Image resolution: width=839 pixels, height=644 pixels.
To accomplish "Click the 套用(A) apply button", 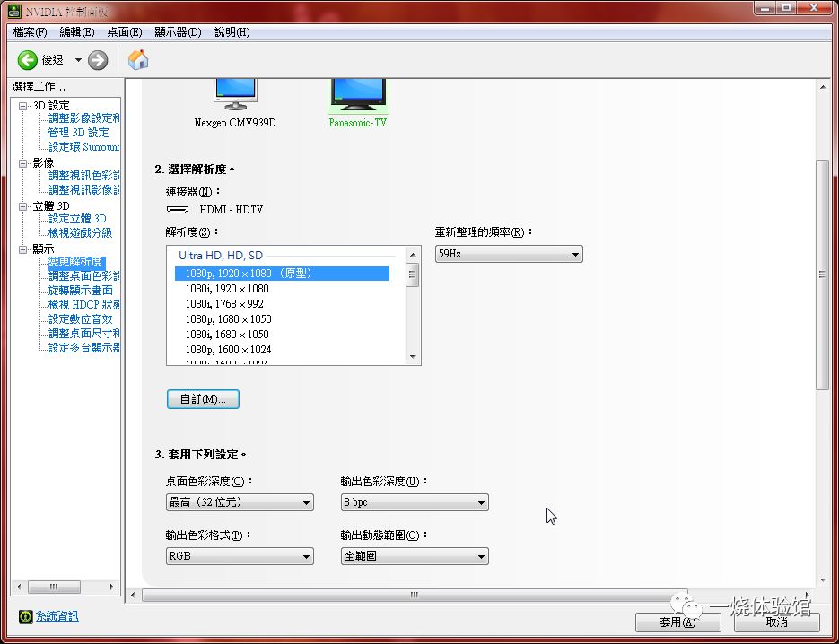I will tap(678, 622).
